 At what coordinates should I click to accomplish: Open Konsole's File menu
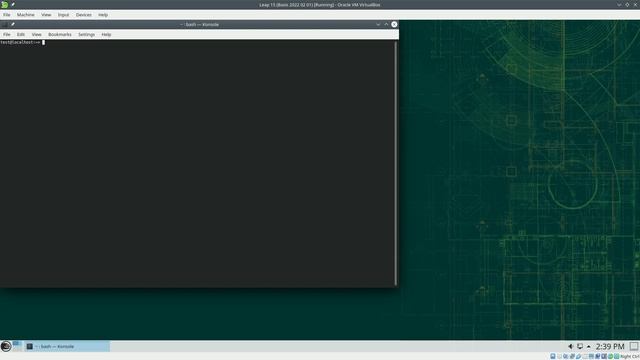[7, 35]
